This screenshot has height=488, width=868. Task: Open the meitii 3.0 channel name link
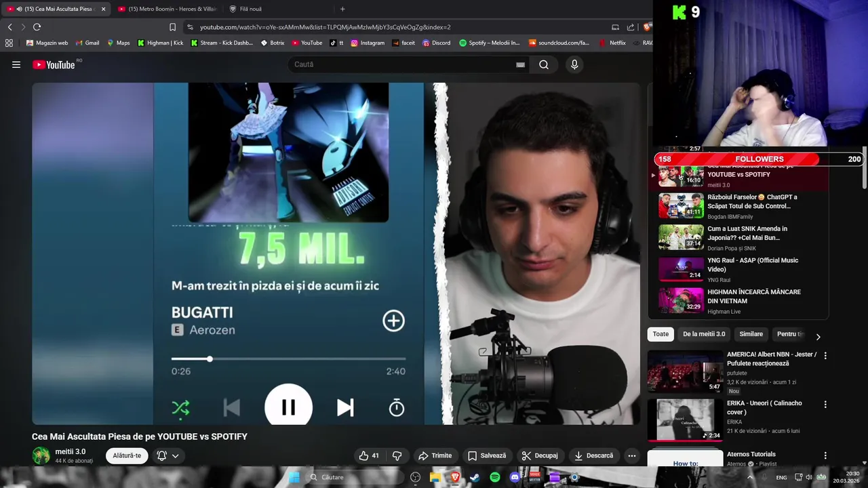tap(70, 451)
